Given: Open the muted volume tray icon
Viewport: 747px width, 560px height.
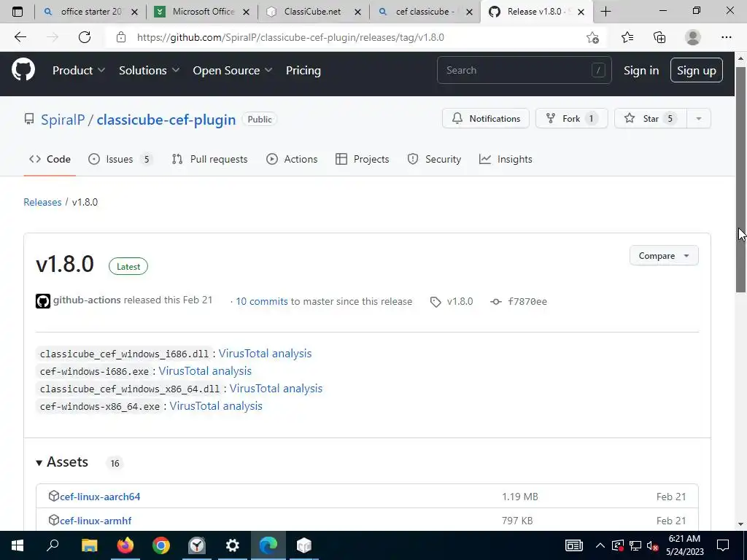Looking at the screenshot, I should click(653, 545).
